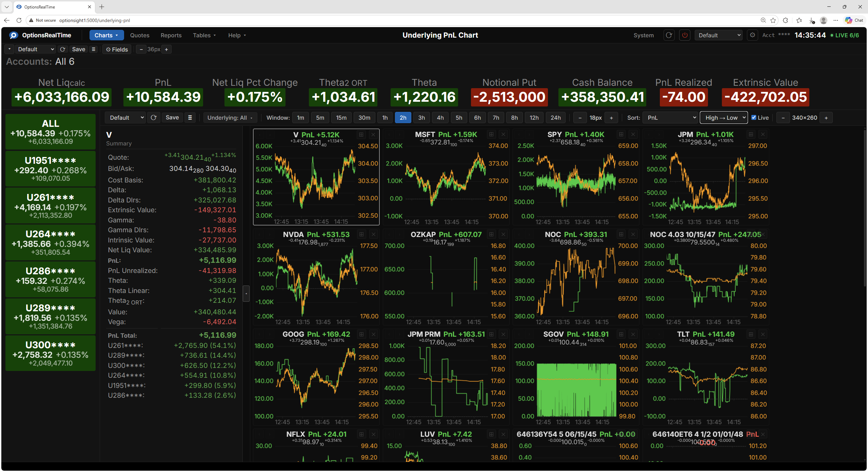Click Save in top layout toolbar
Viewport: 868px width, 472px height.
(x=79, y=50)
